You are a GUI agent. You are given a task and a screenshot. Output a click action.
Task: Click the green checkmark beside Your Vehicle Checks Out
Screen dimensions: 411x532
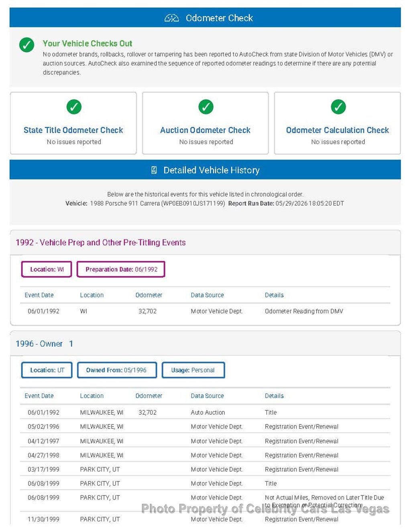pos(26,45)
